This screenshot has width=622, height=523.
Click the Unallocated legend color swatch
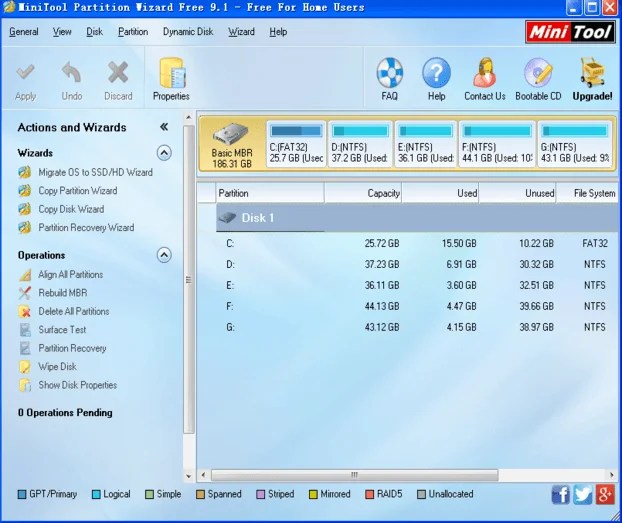click(421, 494)
